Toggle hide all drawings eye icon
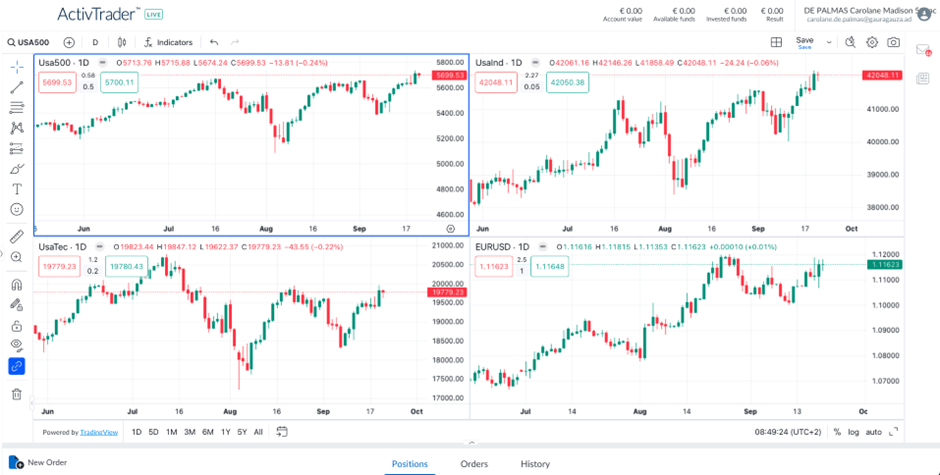Image resolution: width=940 pixels, height=475 pixels. (17, 345)
